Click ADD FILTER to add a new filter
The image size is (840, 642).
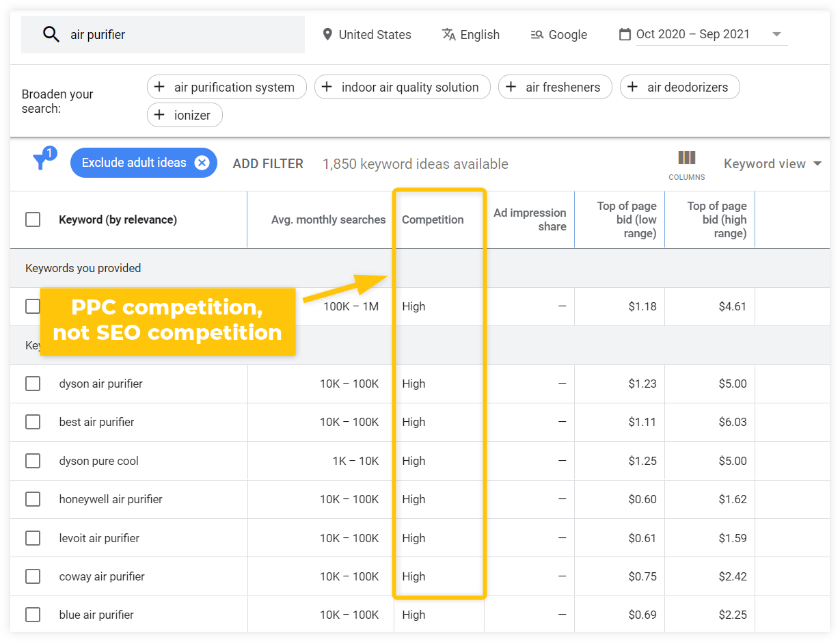(x=268, y=163)
